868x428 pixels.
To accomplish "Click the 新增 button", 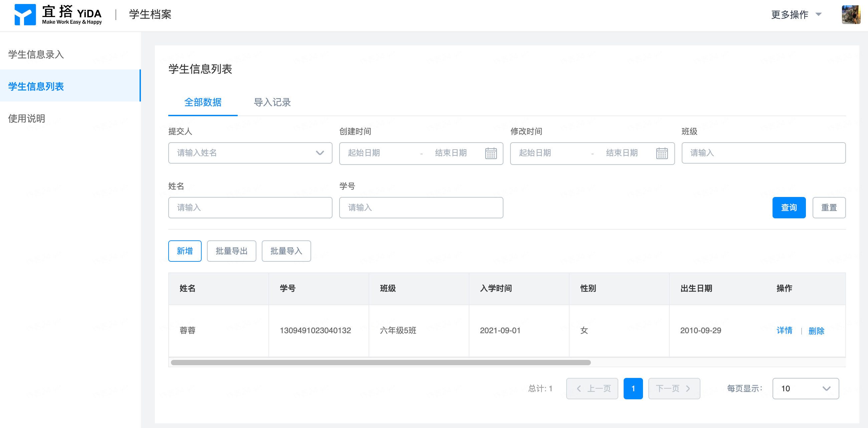I will (185, 251).
